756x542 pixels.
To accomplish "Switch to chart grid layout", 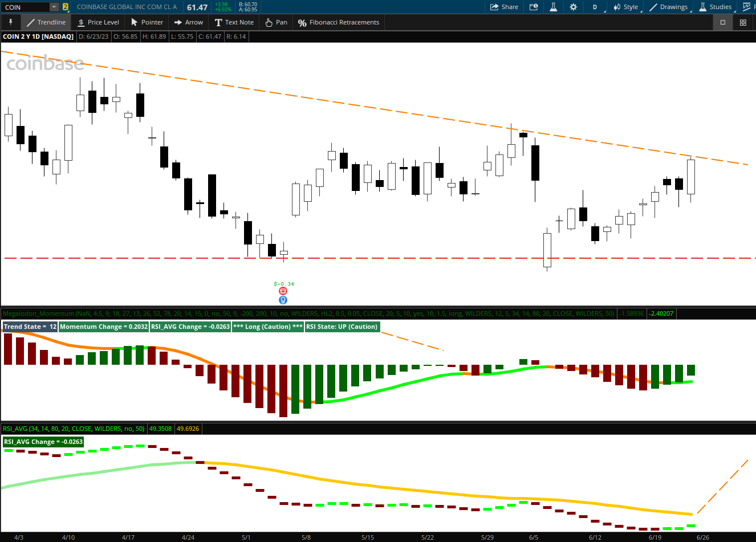I will (743, 22).
